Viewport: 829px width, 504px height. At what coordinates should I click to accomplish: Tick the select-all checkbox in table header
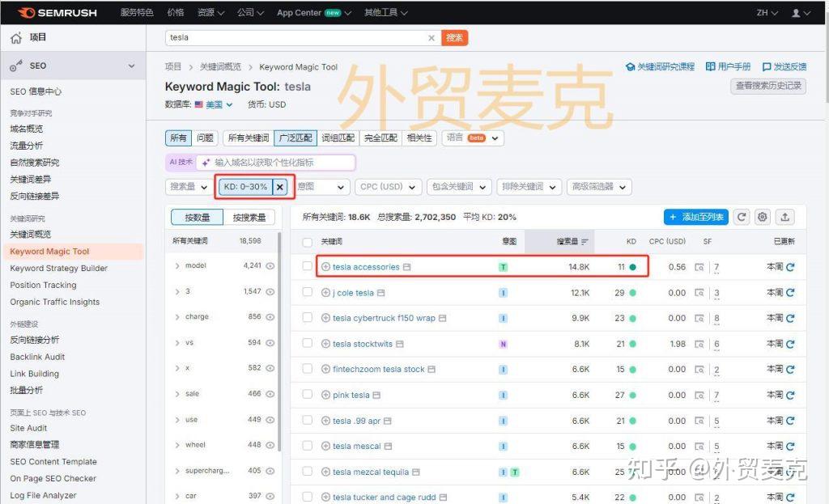click(307, 242)
